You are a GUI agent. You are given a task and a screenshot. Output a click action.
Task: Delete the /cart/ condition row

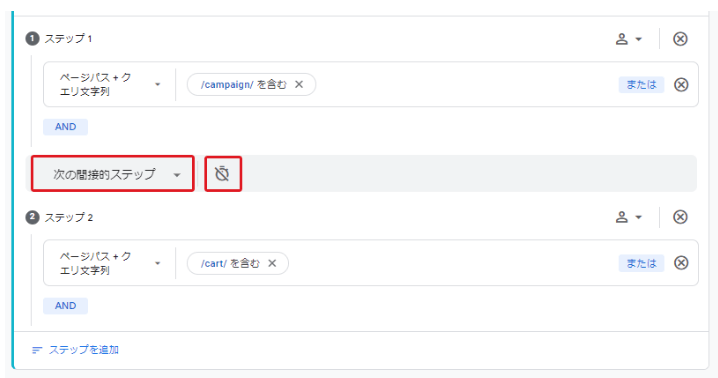pos(681,263)
